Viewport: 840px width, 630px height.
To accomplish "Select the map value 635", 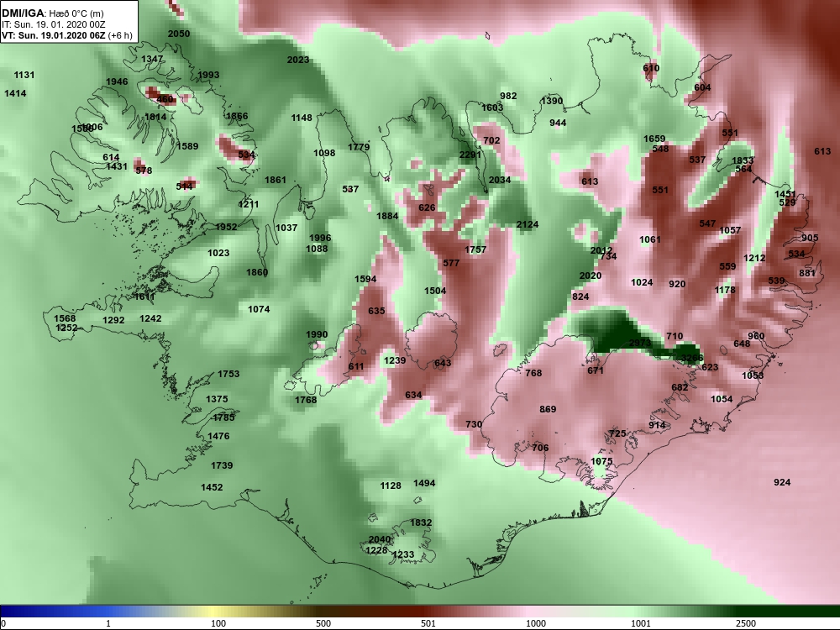I will tap(376, 311).
